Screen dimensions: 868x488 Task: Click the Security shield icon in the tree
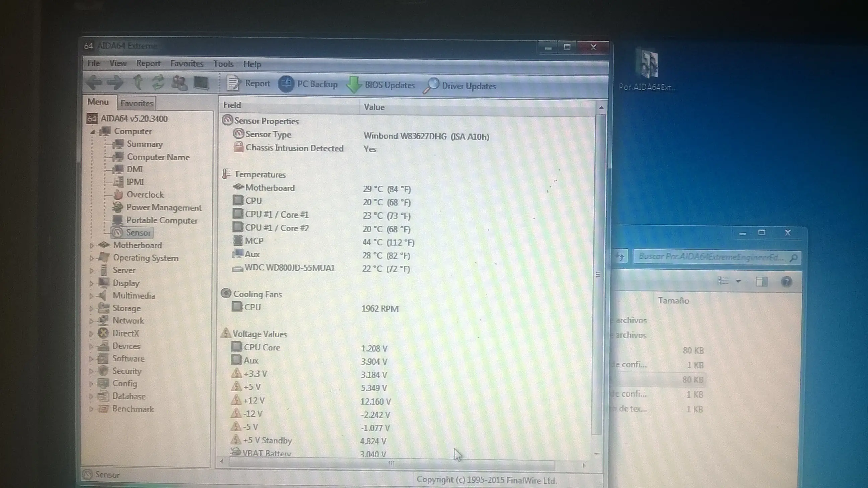tap(103, 371)
